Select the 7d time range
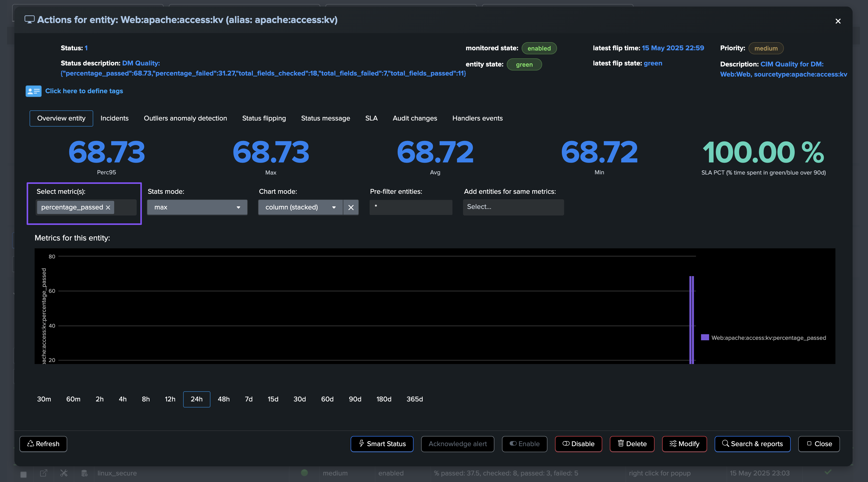Viewport: 868px width, 482px height. (248, 399)
